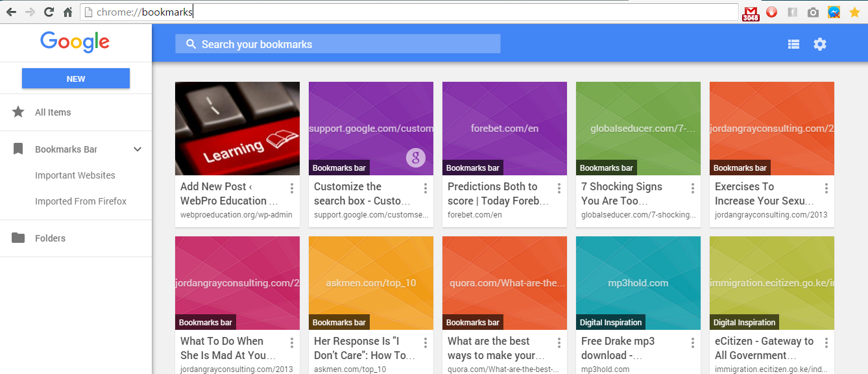
Task: Click the Folders folder icon
Action: [18, 238]
